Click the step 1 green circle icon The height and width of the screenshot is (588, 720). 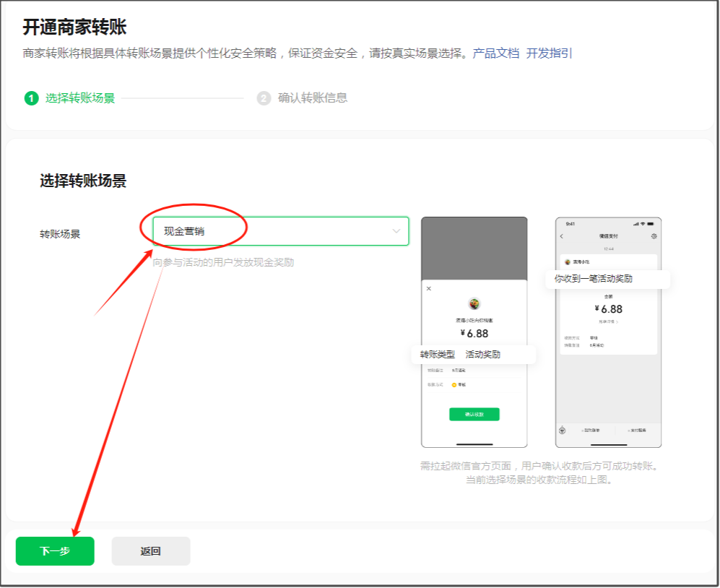(x=31, y=98)
